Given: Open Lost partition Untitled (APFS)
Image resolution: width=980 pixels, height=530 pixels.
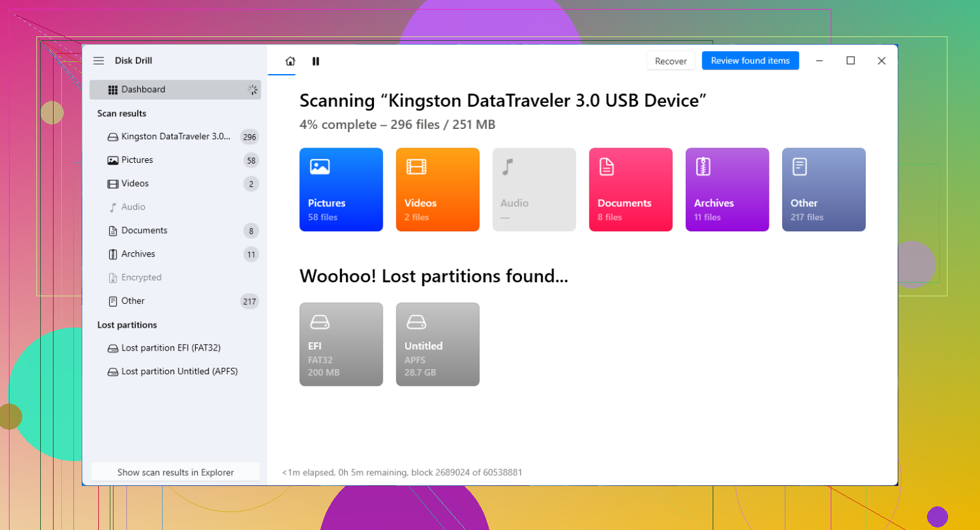Looking at the screenshot, I should (175, 372).
